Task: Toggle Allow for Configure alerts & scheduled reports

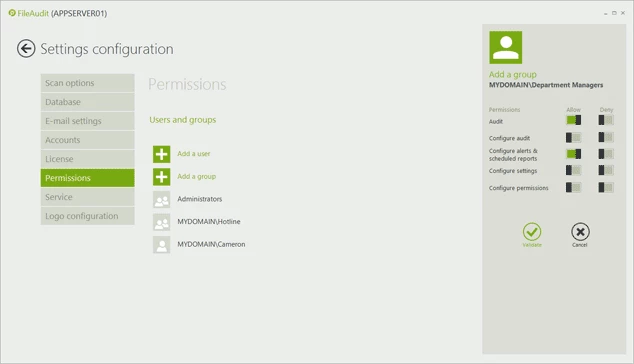Action: (x=573, y=154)
